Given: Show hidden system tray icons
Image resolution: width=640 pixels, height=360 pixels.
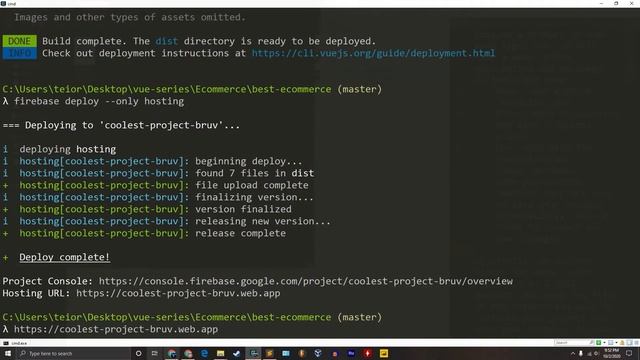Looking at the screenshot, I should [x=573, y=353].
